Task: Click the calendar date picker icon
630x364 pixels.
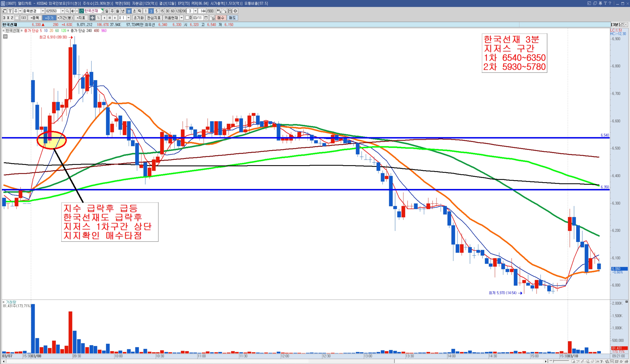Action: pyautogui.click(x=206, y=18)
